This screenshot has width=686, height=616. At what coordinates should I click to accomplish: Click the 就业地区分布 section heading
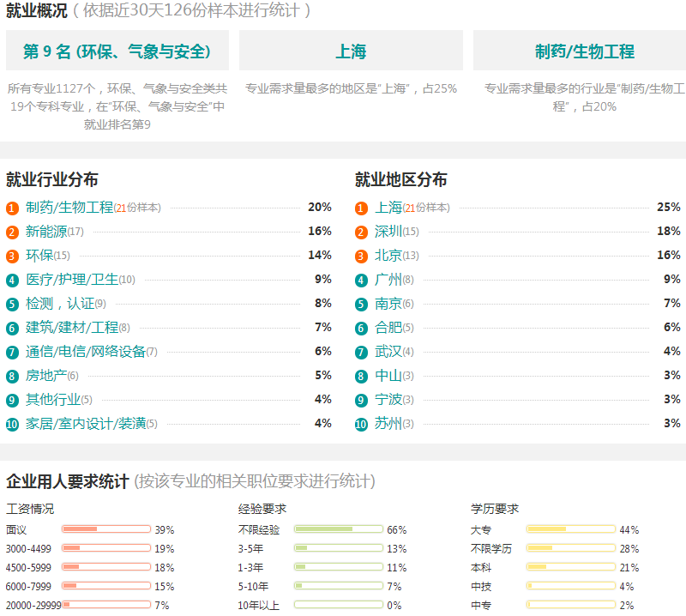click(x=400, y=179)
